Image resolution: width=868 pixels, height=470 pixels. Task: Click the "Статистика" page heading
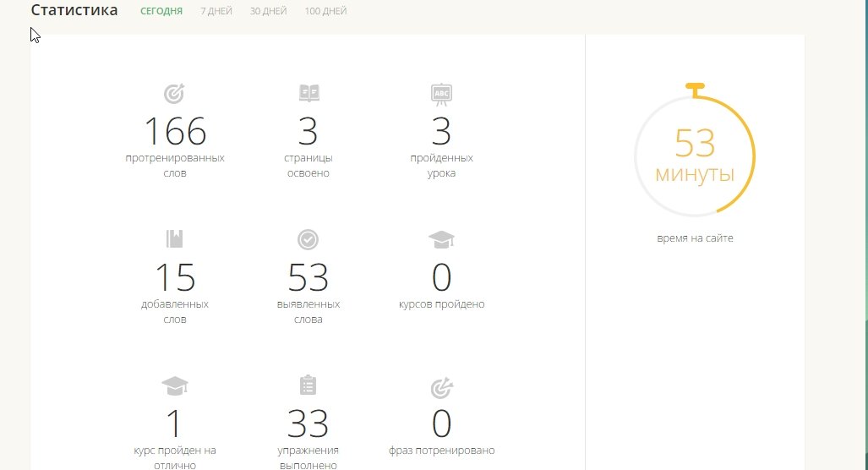coord(74,11)
